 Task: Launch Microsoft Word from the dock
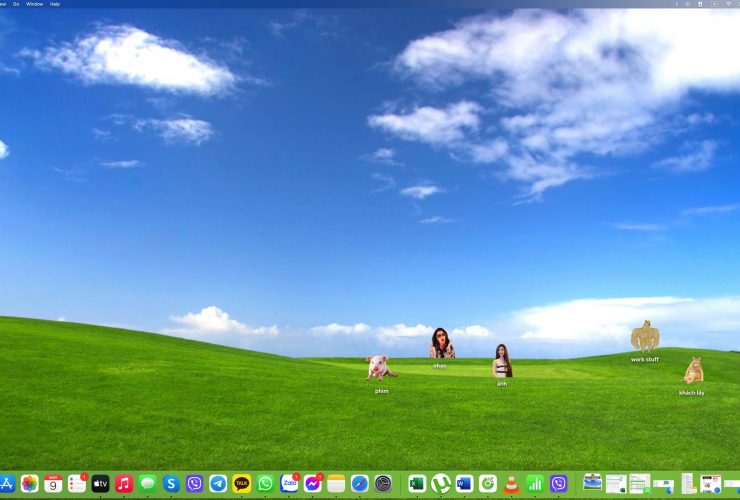pos(464,484)
